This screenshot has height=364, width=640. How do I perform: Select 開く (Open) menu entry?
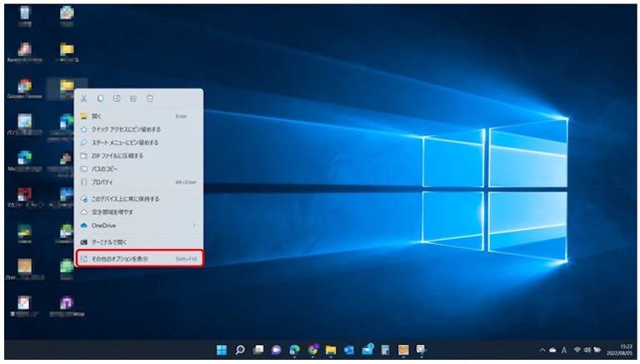pyautogui.click(x=139, y=117)
